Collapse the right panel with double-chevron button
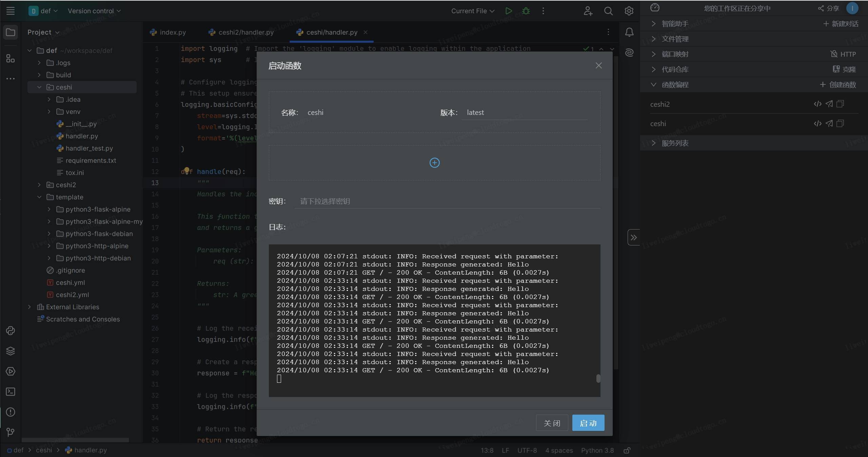The image size is (868, 457). pos(633,237)
